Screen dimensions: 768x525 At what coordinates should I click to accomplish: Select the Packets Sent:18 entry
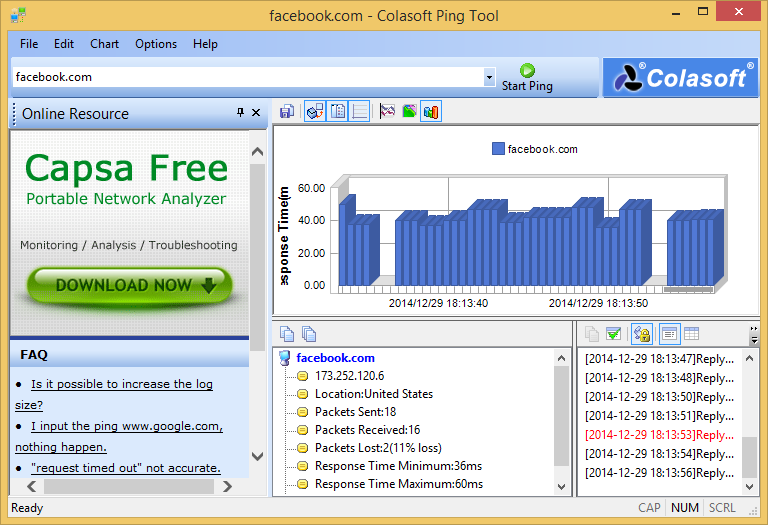tap(355, 412)
